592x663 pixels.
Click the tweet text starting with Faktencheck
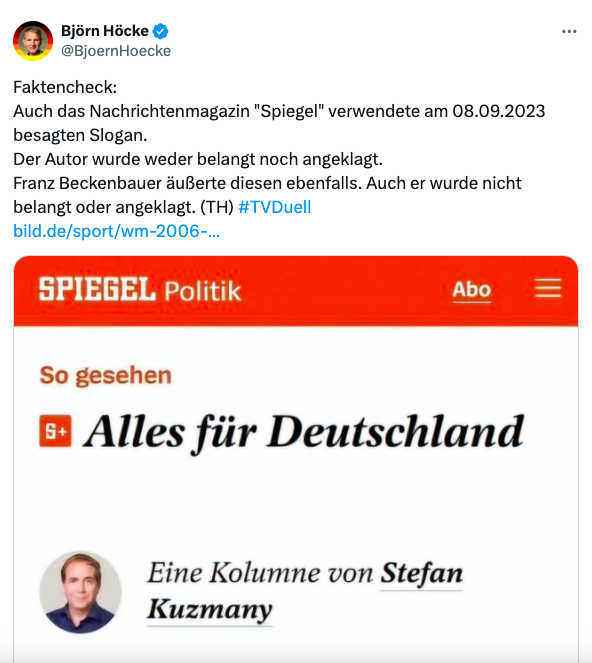[279, 147]
